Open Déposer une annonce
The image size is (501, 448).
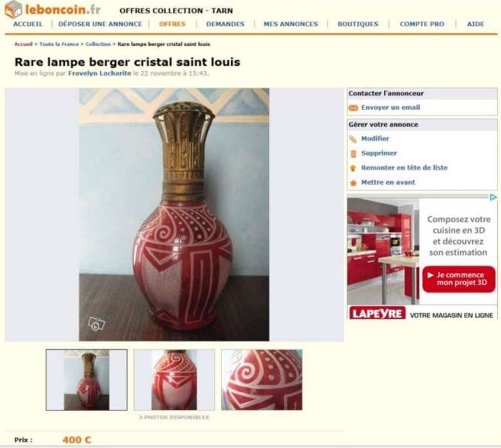coord(100,24)
